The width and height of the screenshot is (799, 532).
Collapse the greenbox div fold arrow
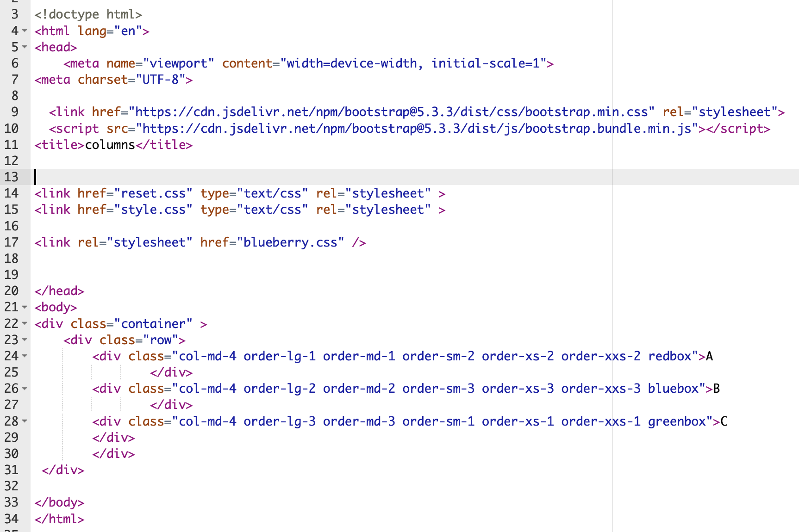[x=24, y=421]
